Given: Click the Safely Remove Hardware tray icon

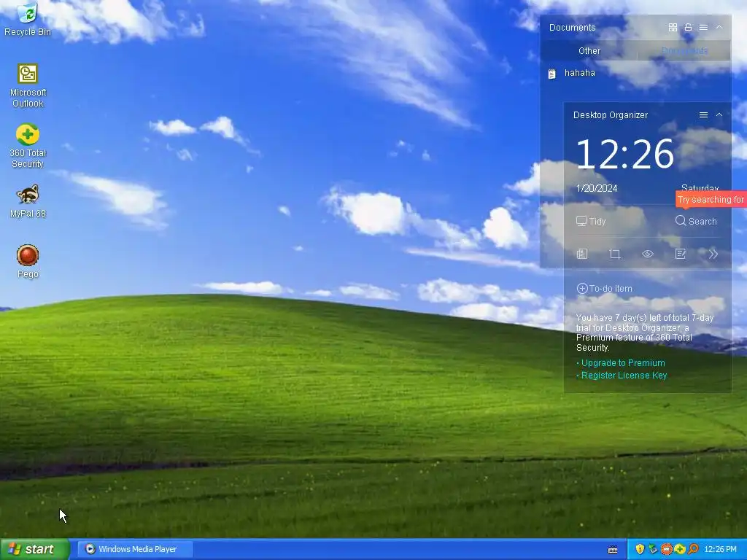Looking at the screenshot, I should (x=653, y=549).
